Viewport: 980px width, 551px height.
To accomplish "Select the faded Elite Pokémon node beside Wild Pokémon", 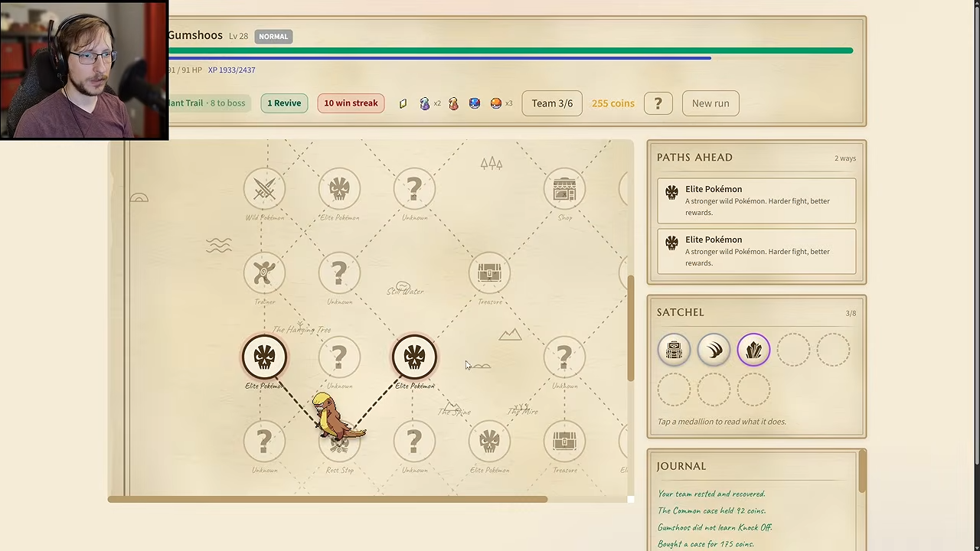I will pyautogui.click(x=339, y=188).
